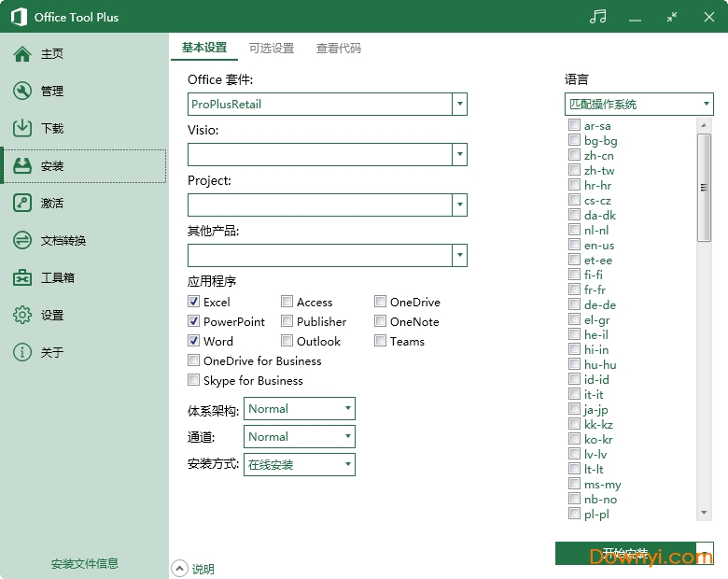Select the Download arrow icon
This screenshot has height=579, width=728.
(x=22, y=129)
